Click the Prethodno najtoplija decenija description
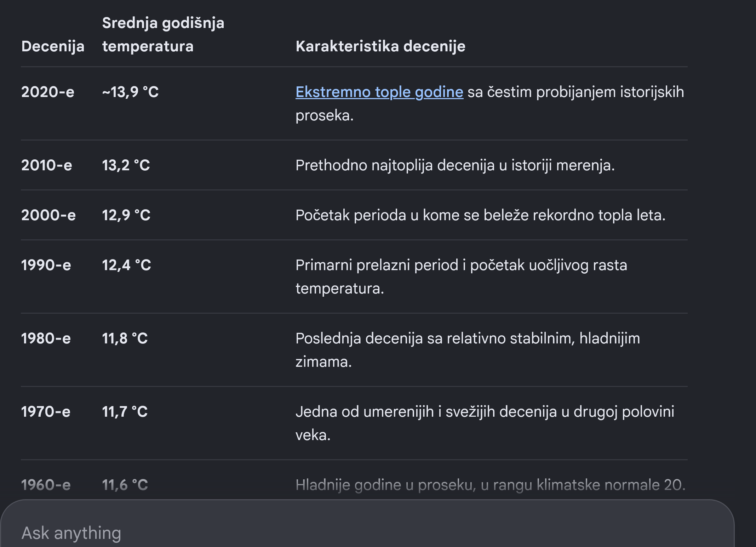Screen dimensions: 756x547 coord(455,165)
